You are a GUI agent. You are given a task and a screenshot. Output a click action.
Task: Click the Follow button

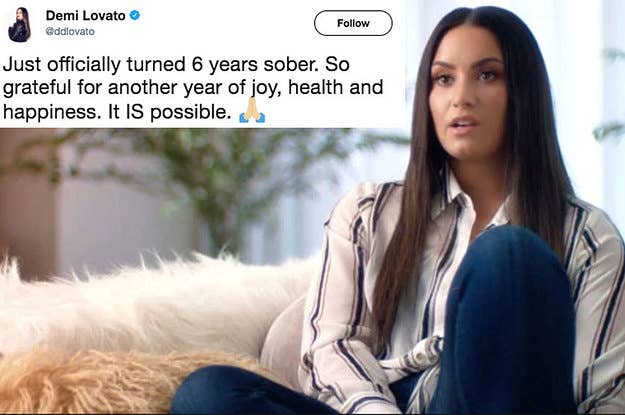click(x=353, y=23)
